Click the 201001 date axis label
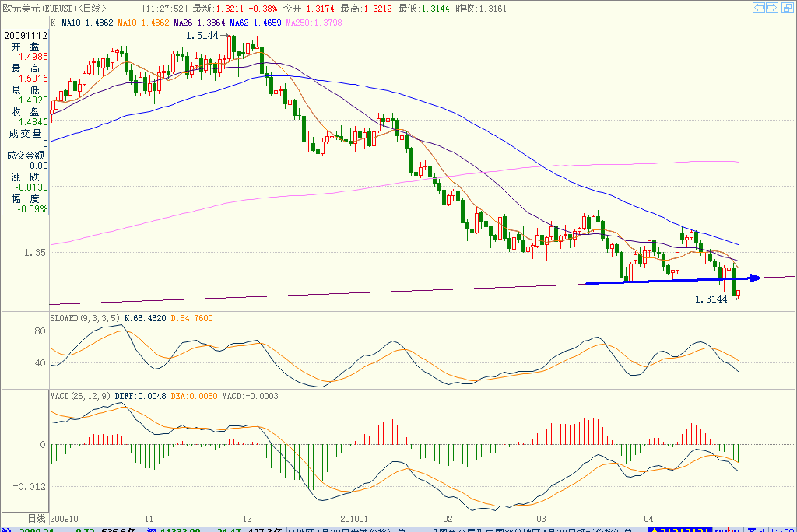This screenshot has width=797, height=532. pos(354,519)
